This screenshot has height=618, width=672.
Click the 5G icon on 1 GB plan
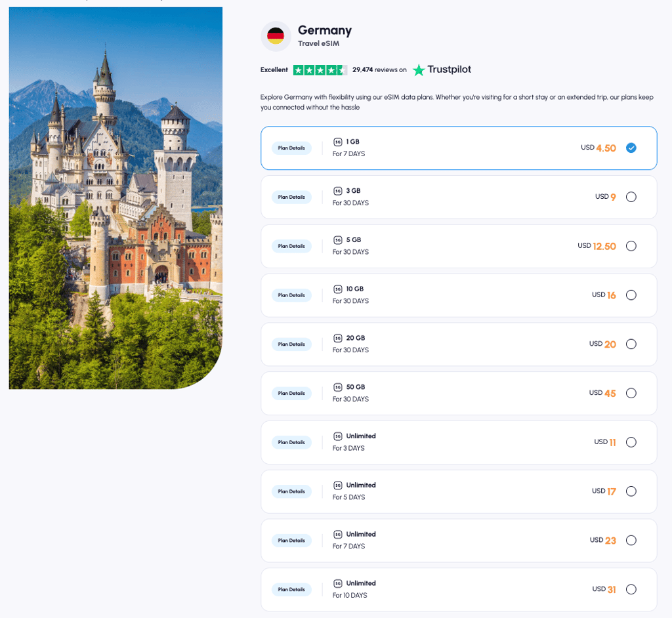tap(338, 142)
